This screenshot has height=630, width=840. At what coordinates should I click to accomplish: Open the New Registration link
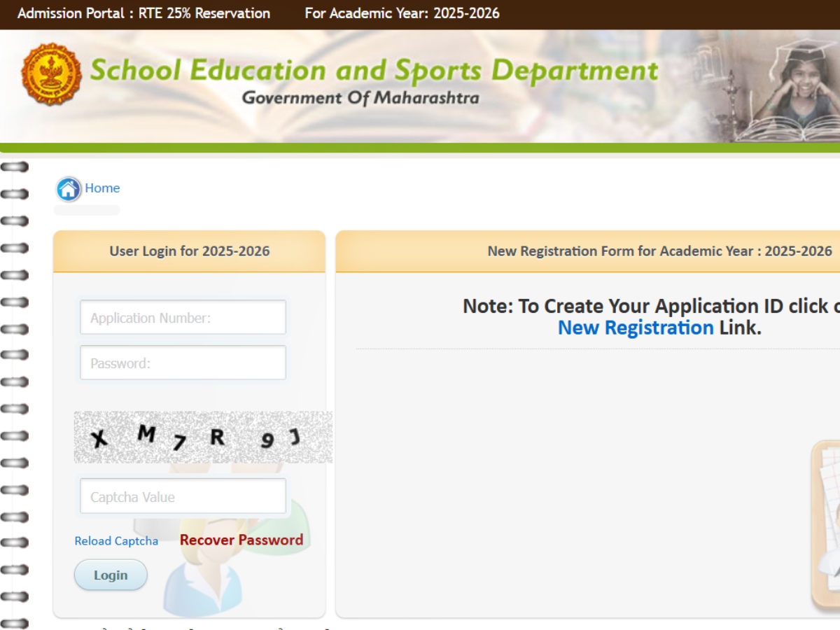635,328
